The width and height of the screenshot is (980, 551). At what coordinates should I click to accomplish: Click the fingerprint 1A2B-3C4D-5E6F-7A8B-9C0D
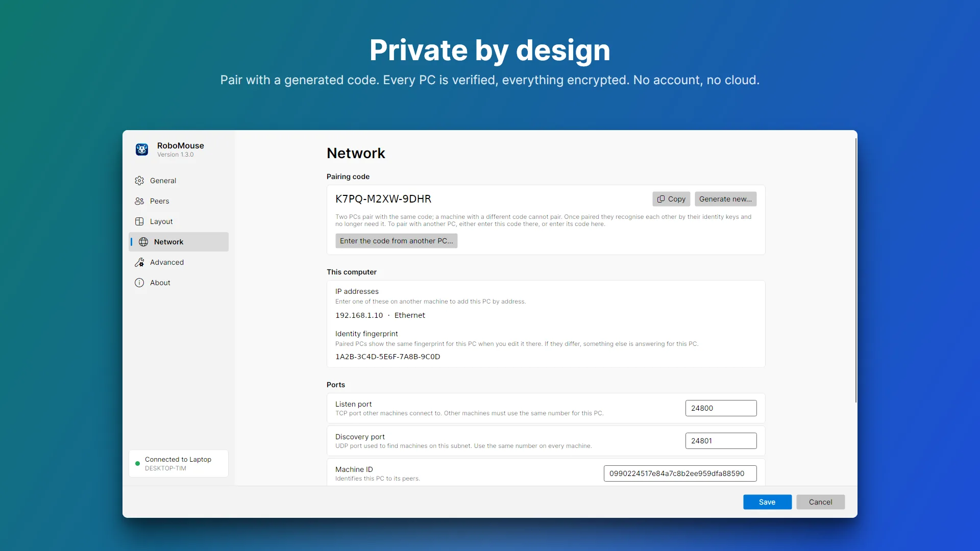387,357
